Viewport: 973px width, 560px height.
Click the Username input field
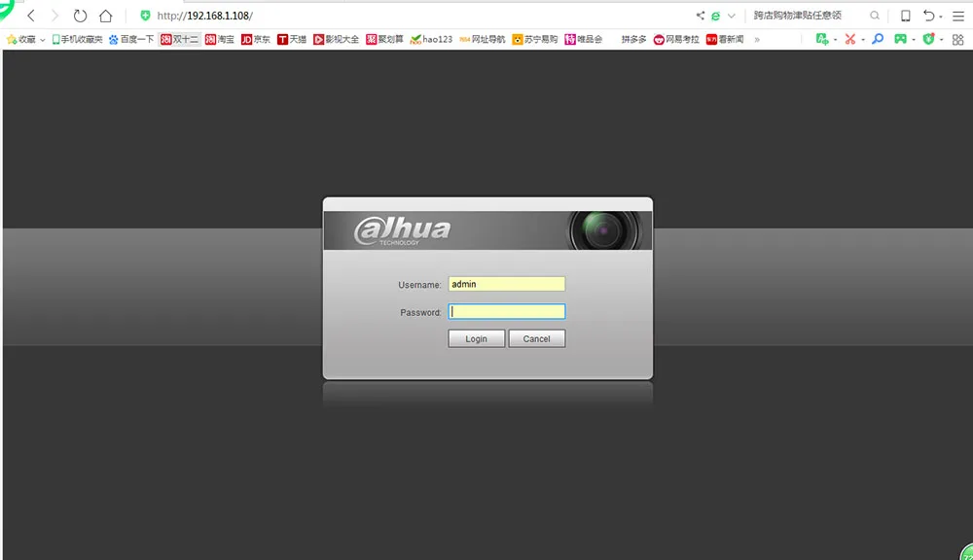[x=507, y=284]
